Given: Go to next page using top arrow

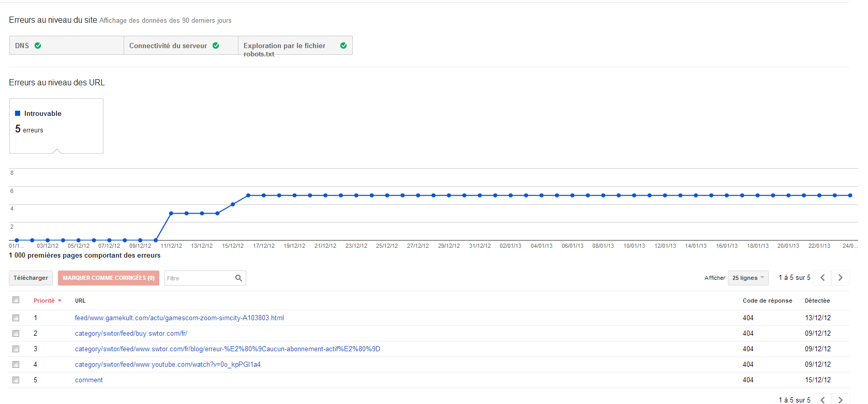Looking at the screenshot, I should [840, 278].
